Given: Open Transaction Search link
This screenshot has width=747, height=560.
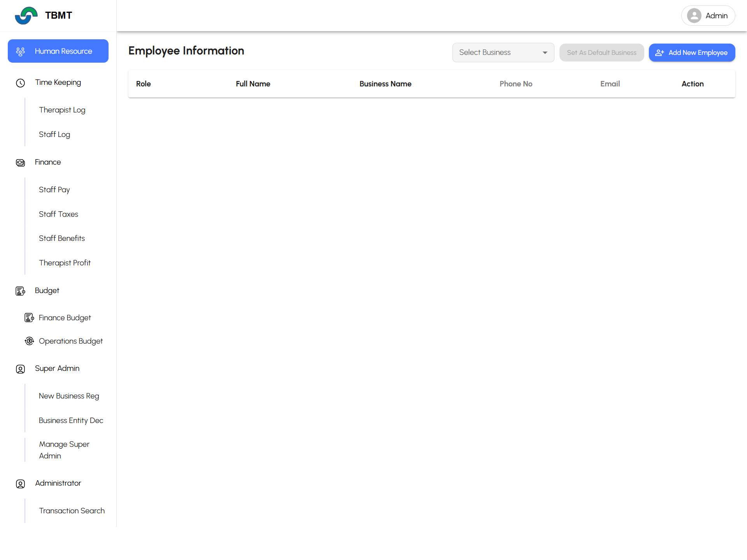Looking at the screenshot, I should tap(72, 511).
